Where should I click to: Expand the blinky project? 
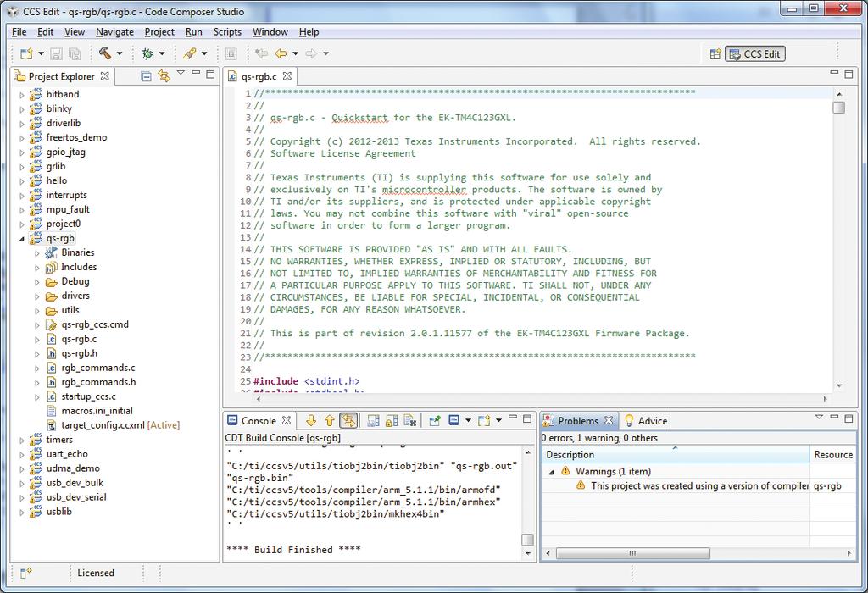tap(22, 109)
